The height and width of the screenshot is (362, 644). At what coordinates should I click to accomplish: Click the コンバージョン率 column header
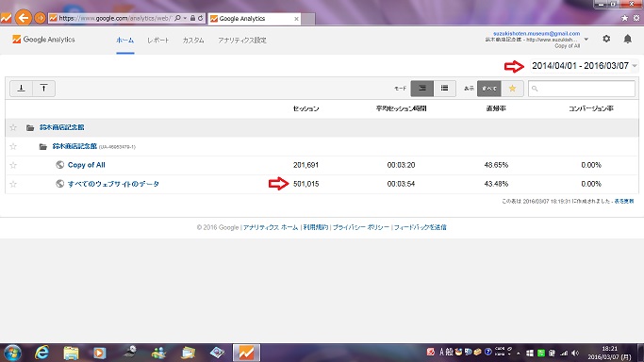[591, 108]
